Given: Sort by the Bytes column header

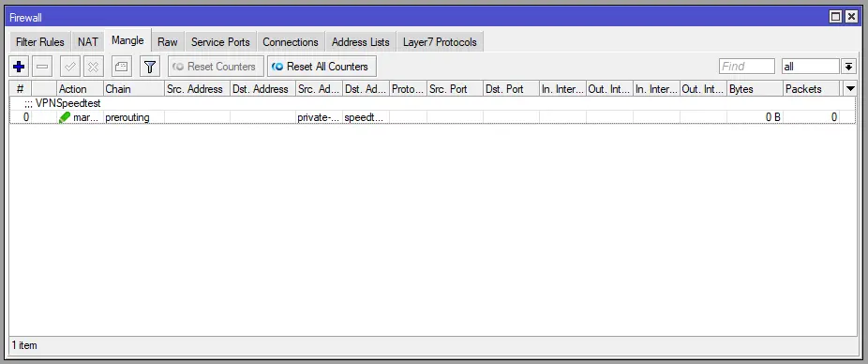Looking at the screenshot, I should pos(755,88).
